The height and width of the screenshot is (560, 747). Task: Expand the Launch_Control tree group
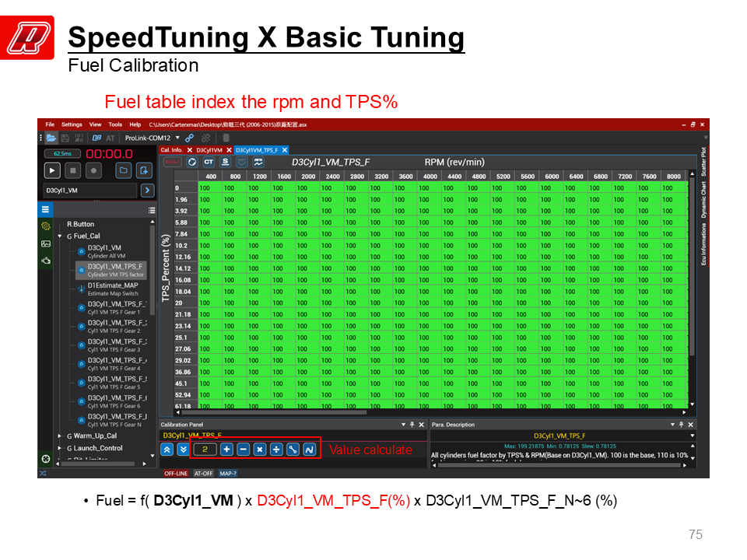click(60, 449)
